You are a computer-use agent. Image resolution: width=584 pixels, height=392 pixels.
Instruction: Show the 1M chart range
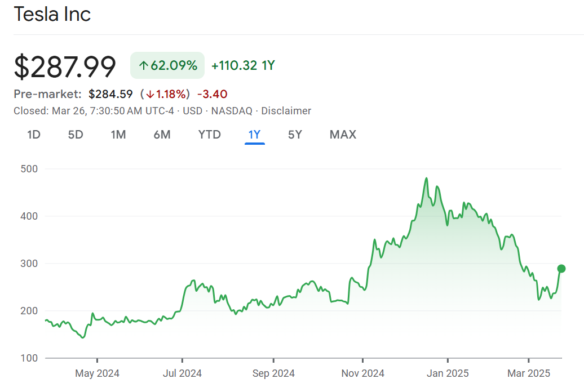click(x=118, y=135)
